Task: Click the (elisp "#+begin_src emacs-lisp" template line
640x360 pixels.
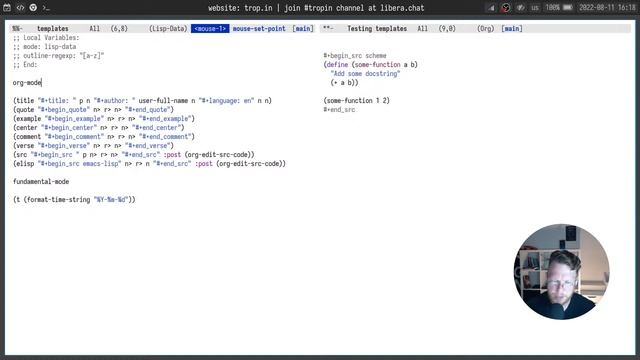Action: tap(149, 164)
